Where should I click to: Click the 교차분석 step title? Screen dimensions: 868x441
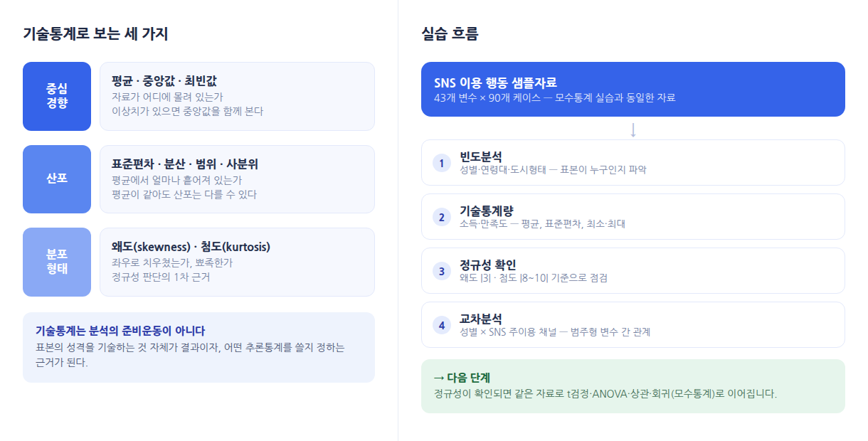click(481, 319)
